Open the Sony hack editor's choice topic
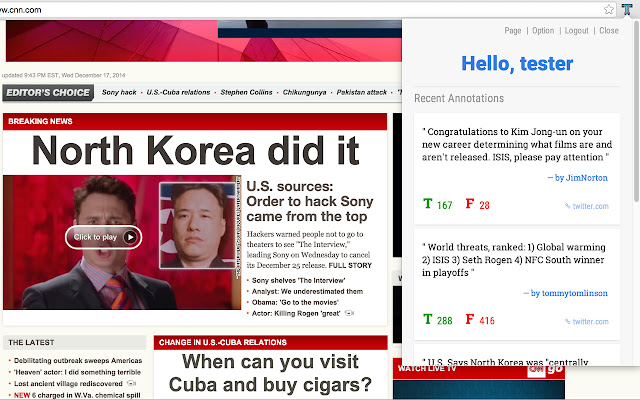Image resolution: width=640 pixels, height=400 pixels. point(119,92)
